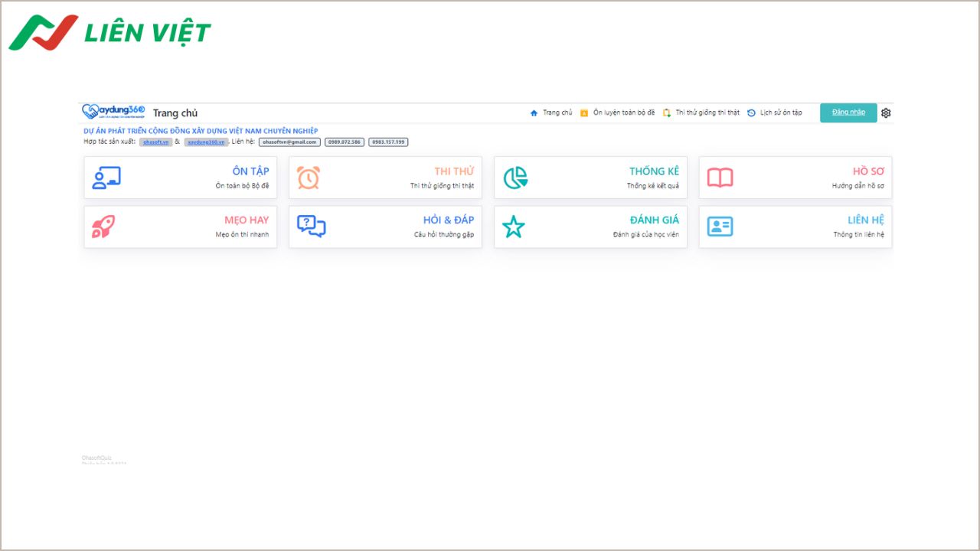This screenshot has width=980, height=551.
Task: Open Ôn luyện toàn bộ đề menu item
Action: 624,112
